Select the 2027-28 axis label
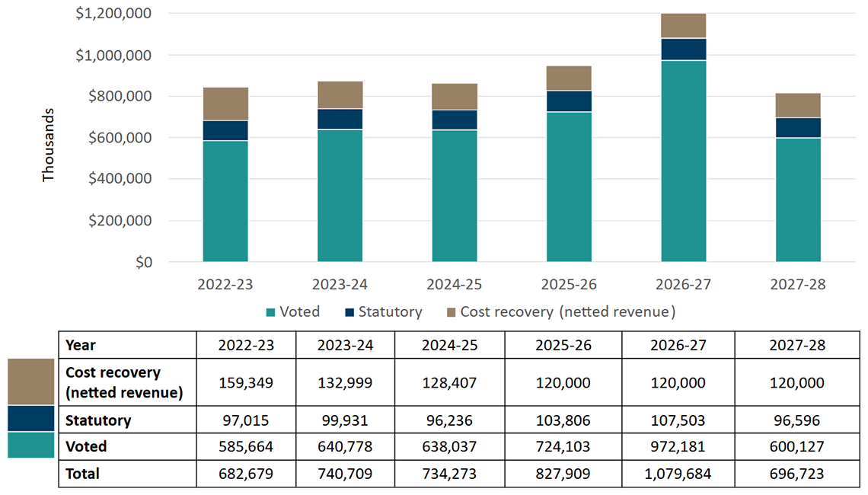The width and height of the screenshot is (868, 495). coord(797,282)
